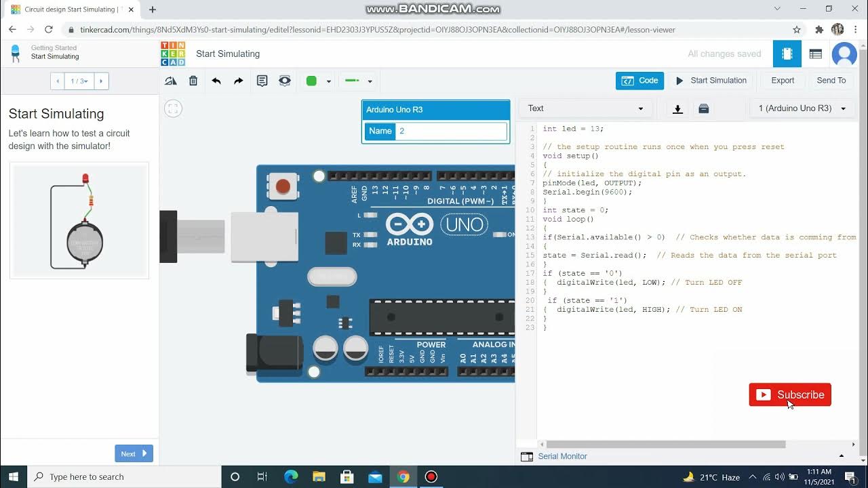Click the Name field of Arduino
The image size is (868, 488).
pos(451,131)
